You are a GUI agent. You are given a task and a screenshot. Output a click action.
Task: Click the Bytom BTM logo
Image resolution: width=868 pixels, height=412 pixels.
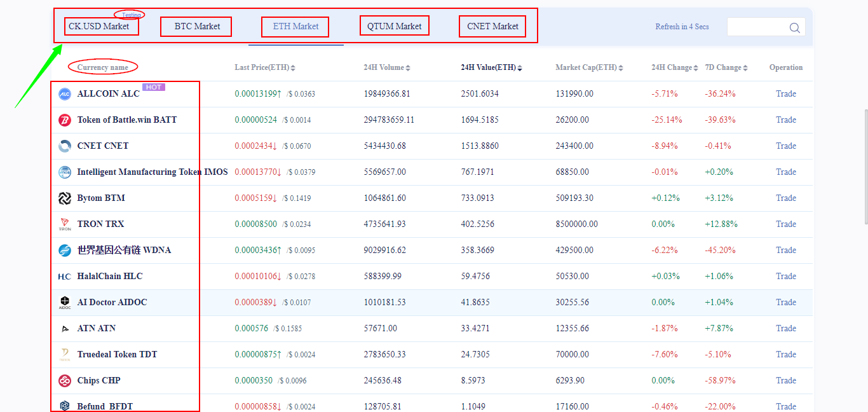click(65, 198)
